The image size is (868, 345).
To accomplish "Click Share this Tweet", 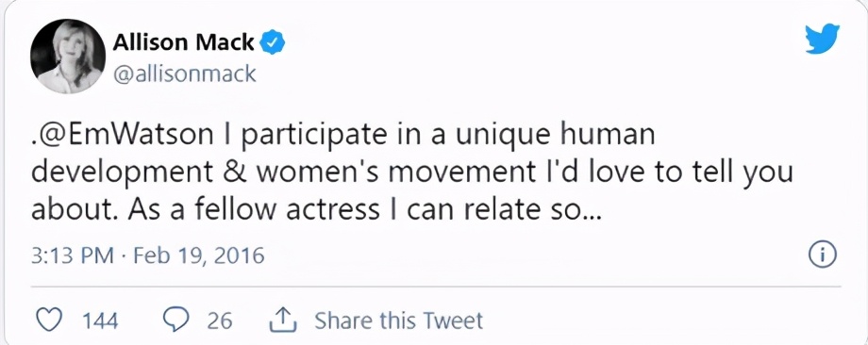I will [x=398, y=320].
